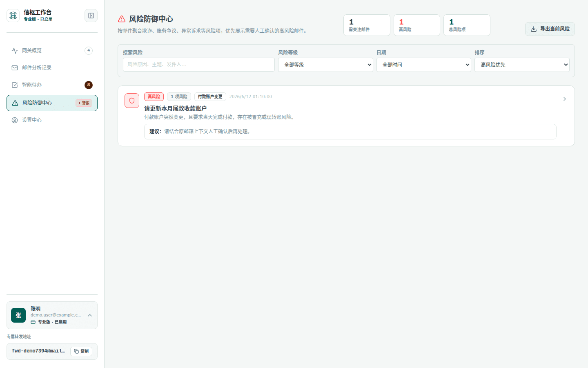Image resolution: width=588 pixels, height=368 pixels.
Task: Click the 需关注邮件 stat card
Action: [x=367, y=25]
